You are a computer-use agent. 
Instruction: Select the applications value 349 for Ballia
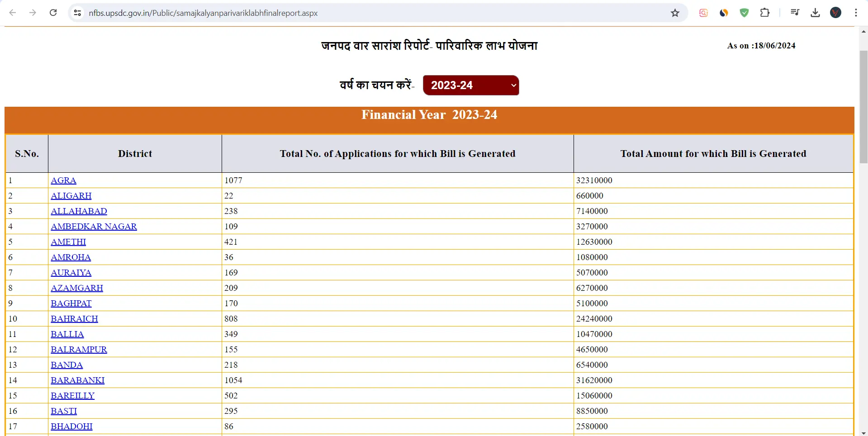pos(231,334)
